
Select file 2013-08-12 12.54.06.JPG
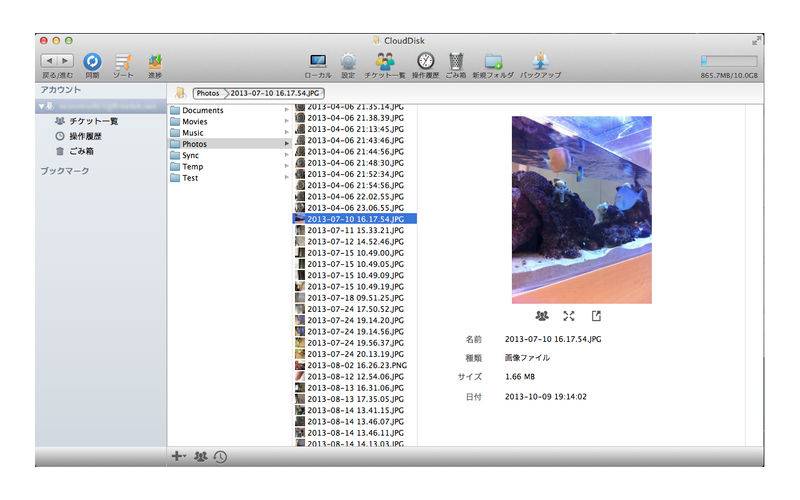coord(355,377)
